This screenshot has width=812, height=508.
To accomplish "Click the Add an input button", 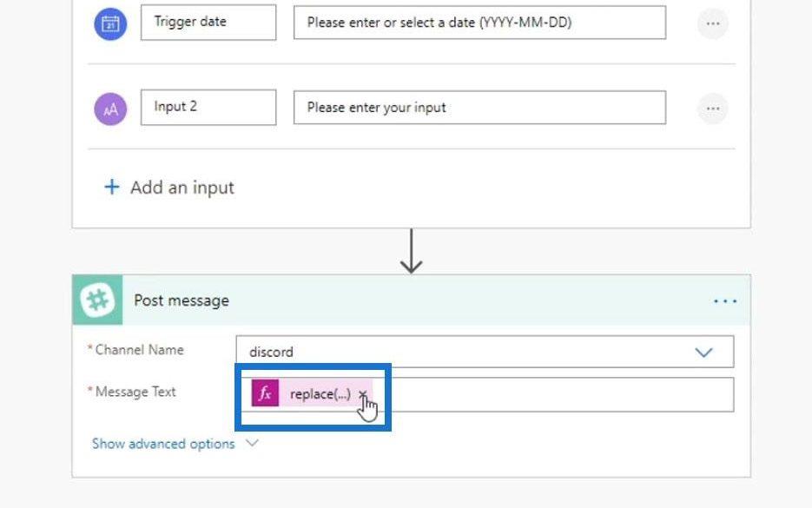I will [x=169, y=188].
